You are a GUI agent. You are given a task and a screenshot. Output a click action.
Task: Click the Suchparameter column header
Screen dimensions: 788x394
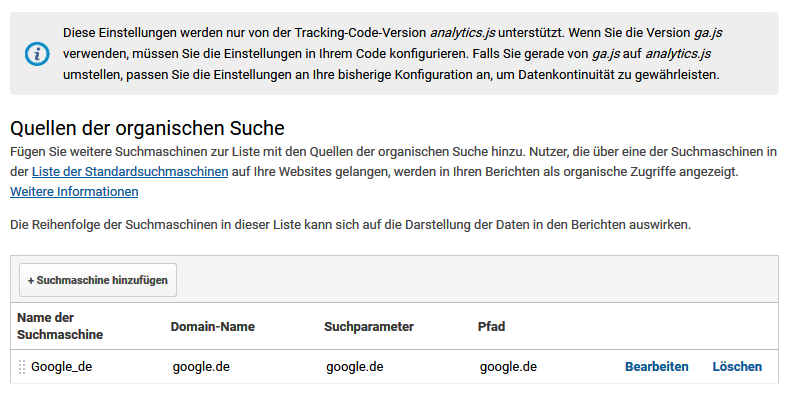tap(369, 327)
